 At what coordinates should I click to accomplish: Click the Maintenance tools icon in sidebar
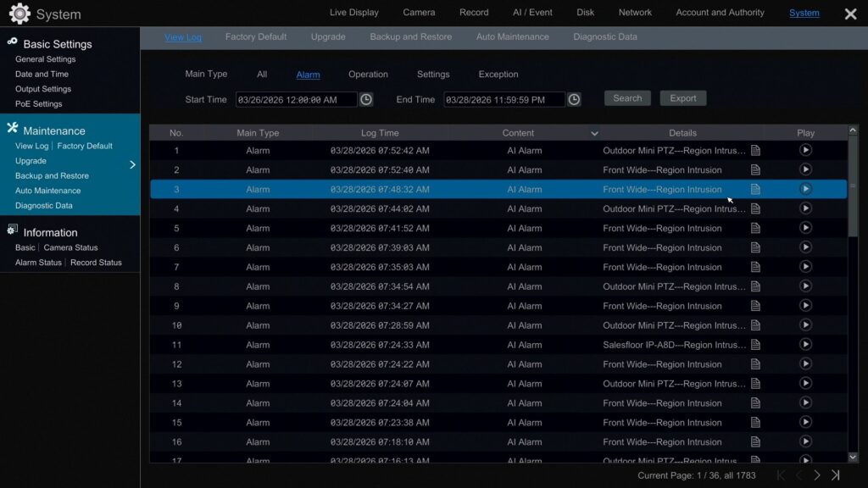pos(11,130)
